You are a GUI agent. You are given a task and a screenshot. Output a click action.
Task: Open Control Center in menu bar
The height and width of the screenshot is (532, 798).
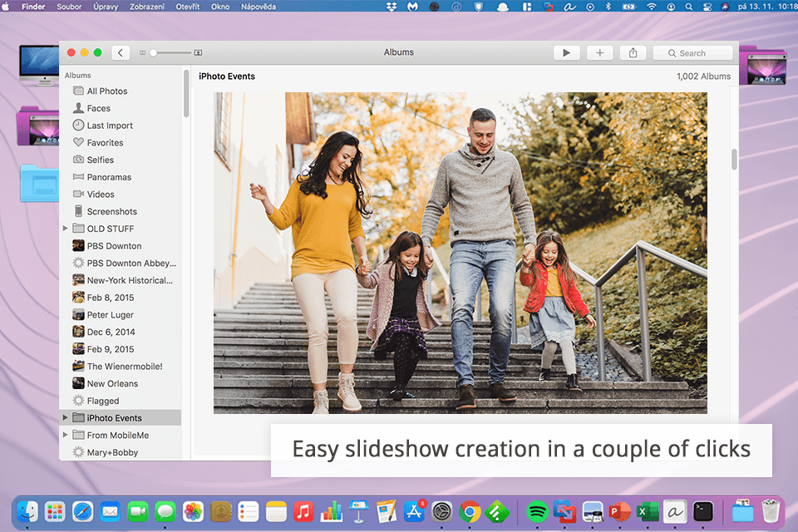[x=707, y=7]
